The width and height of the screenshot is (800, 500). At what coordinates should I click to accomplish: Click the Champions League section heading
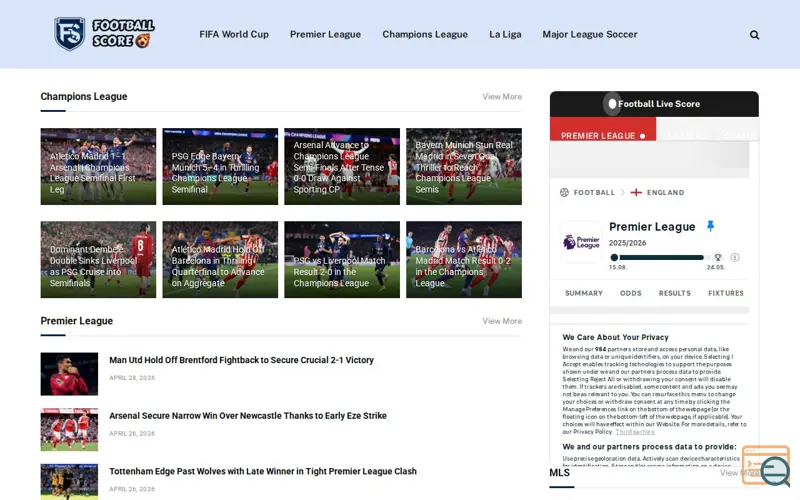coord(84,96)
